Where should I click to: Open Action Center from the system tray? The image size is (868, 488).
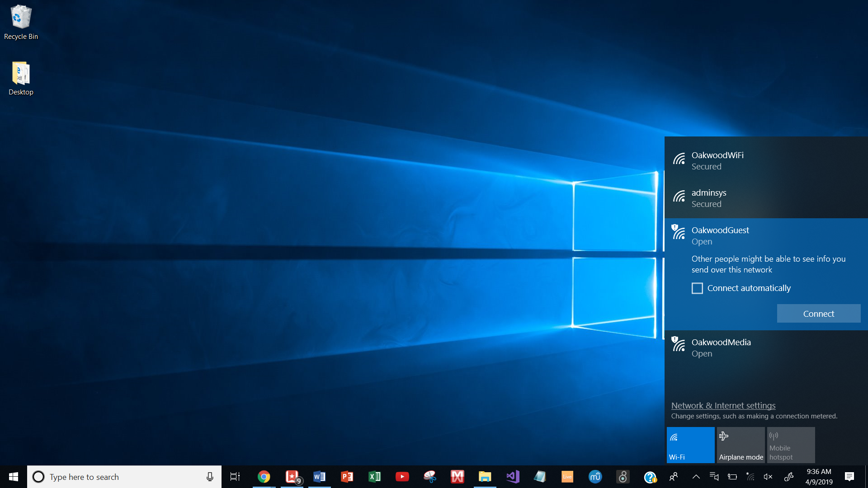pos(849,476)
